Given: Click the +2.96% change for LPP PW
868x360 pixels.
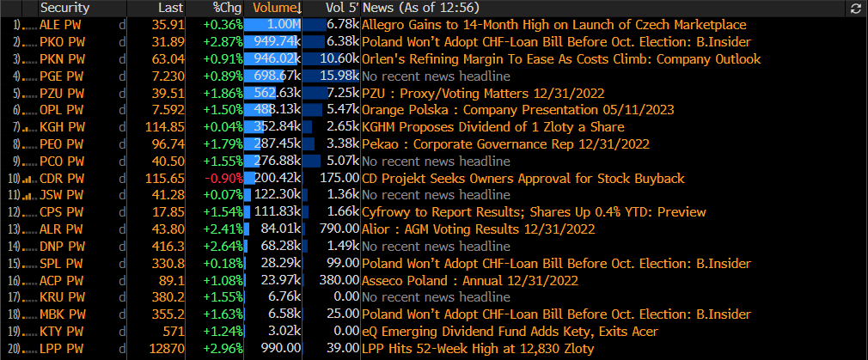Looking at the screenshot, I should [223, 349].
